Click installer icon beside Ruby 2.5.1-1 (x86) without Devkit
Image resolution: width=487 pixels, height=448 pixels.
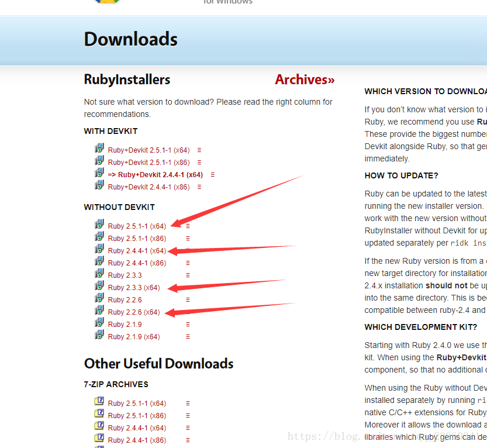[x=99, y=236]
